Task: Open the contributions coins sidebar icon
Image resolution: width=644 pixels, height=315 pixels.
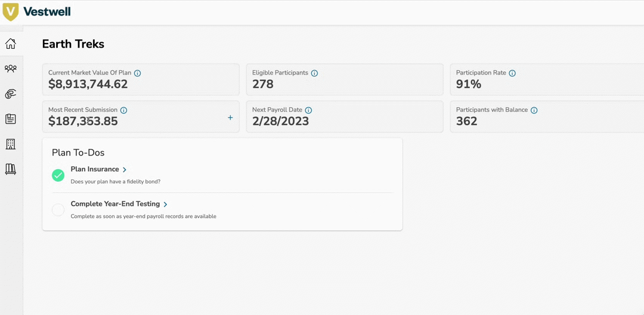Action: (x=11, y=94)
